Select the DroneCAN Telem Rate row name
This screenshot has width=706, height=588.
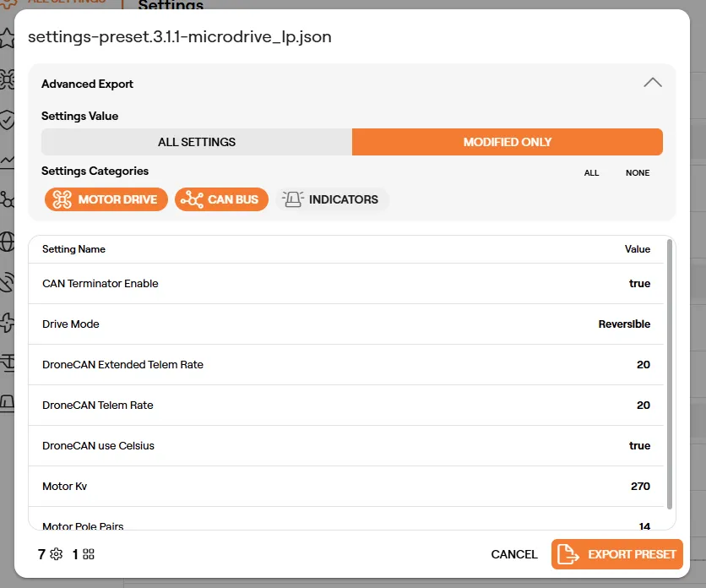click(98, 405)
